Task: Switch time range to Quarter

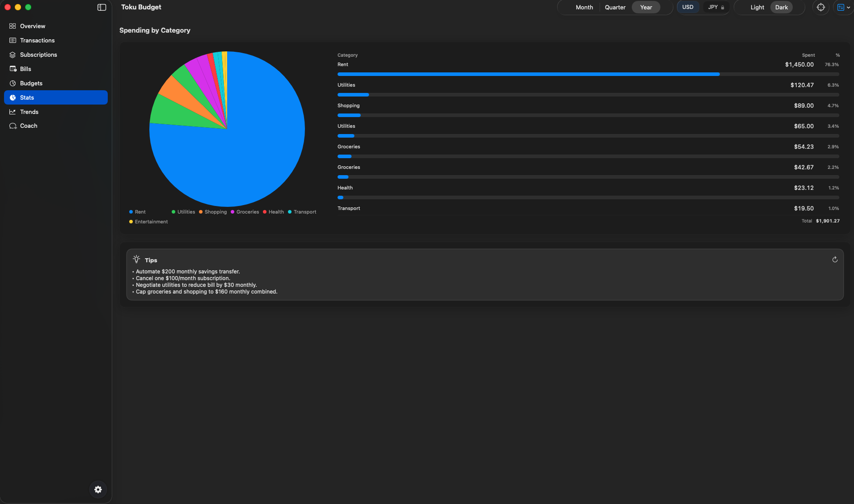Action: point(614,7)
